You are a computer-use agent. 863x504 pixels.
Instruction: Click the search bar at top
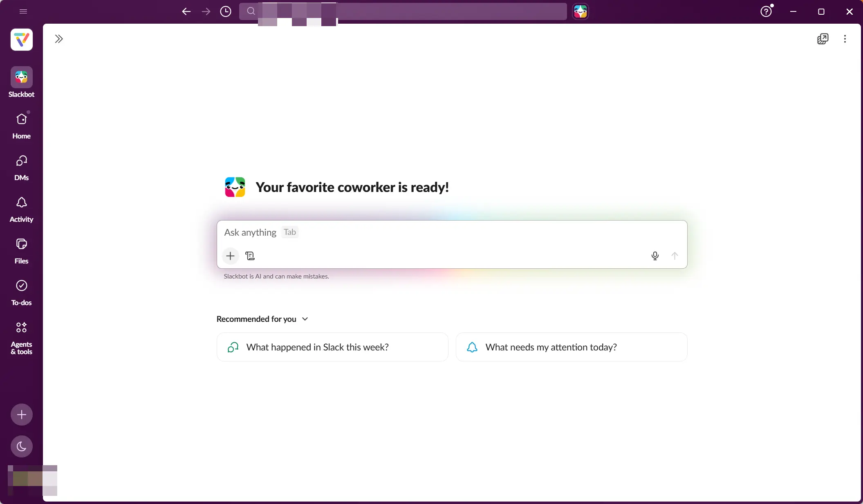coord(403,11)
